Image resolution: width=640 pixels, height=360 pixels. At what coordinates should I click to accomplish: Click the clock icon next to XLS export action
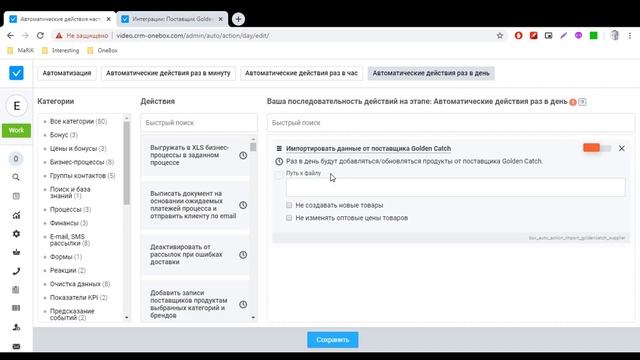243,155
